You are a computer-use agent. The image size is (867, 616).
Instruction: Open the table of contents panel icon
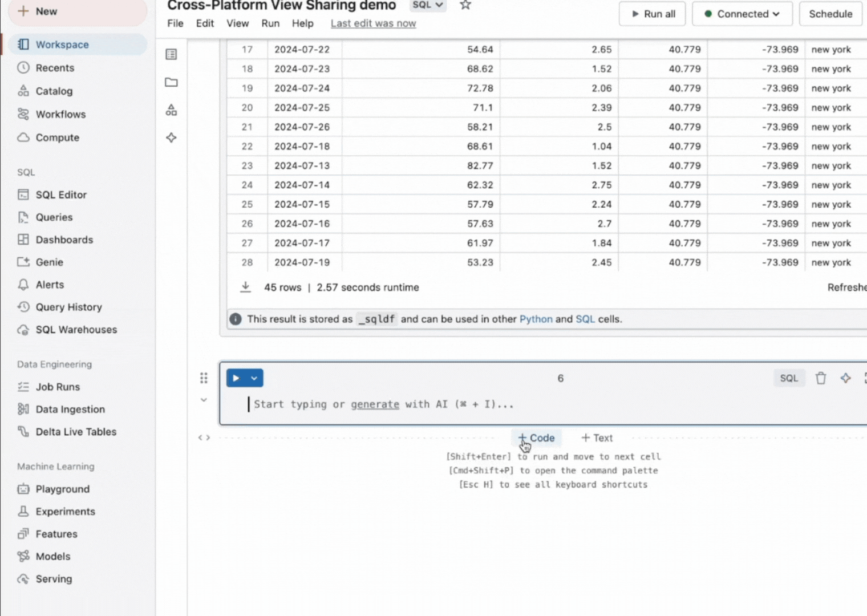(171, 54)
